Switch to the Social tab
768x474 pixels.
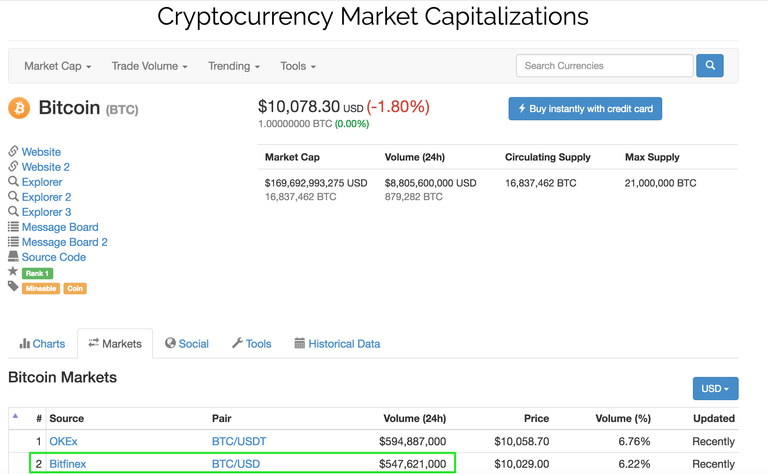[x=187, y=344]
